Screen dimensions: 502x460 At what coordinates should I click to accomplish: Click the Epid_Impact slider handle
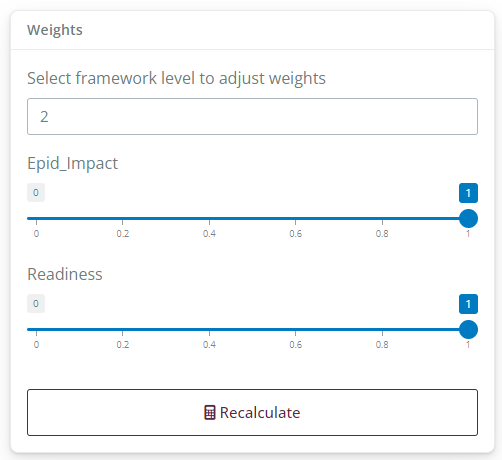click(468, 219)
